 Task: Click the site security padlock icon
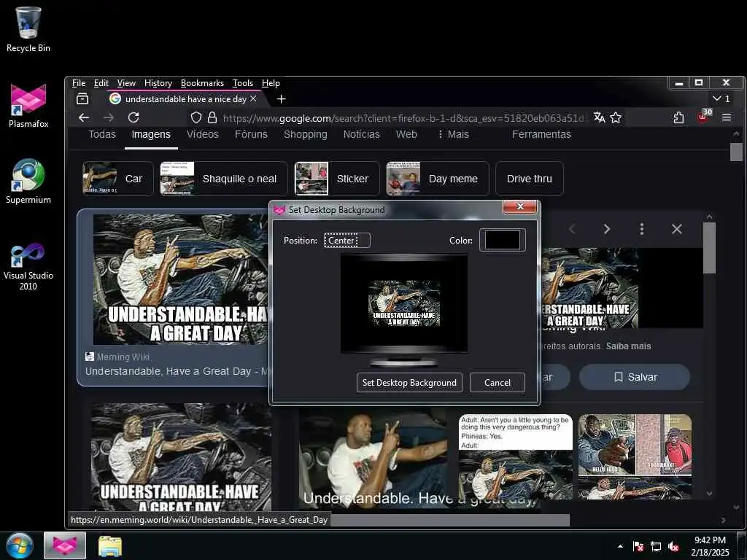click(x=212, y=117)
